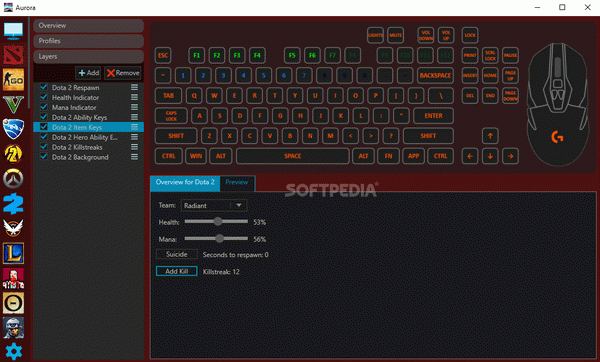Viewport: 600px width, 362px height.
Task: Uncheck the Dota 2 Respawn layer
Action: 44,87
